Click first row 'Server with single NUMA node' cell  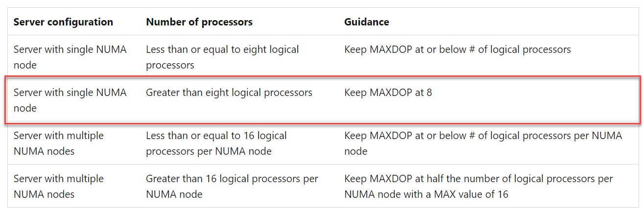[x=70, y=57]
